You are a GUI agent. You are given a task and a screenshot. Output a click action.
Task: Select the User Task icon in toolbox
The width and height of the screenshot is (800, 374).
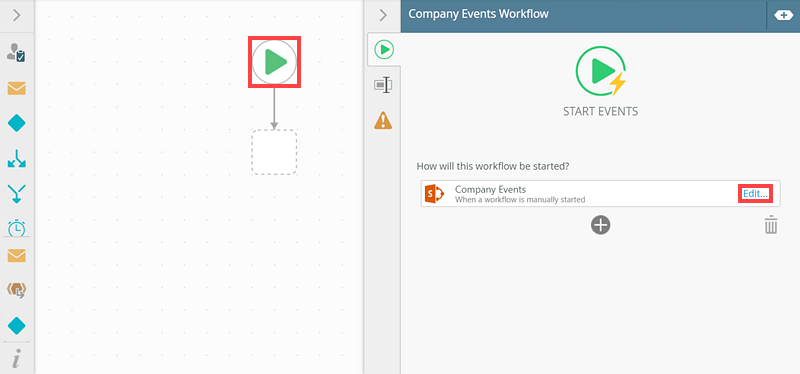[x=16, y=53]
